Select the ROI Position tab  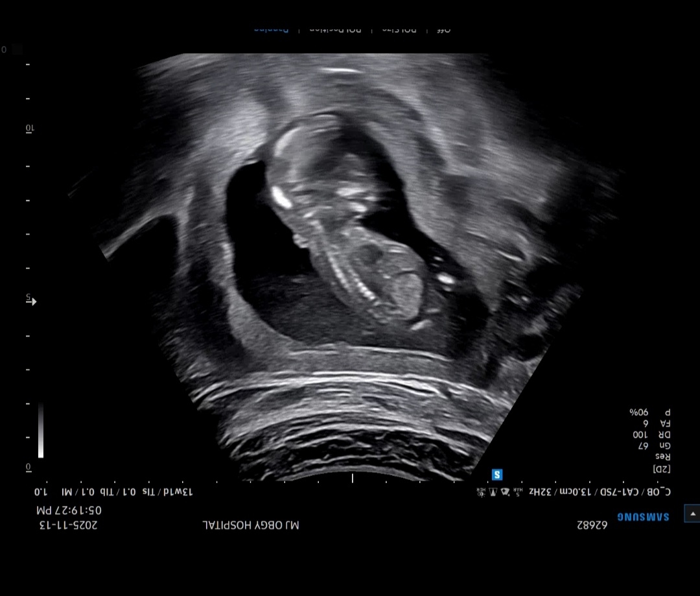click(333, 29)
